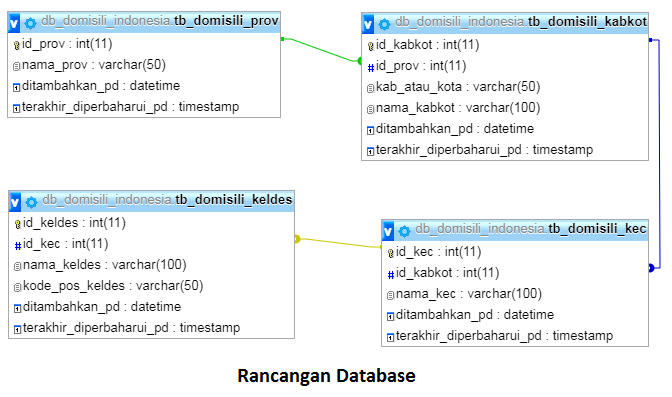Screen dimensions: 672x397
Task: Select 'terakhir_diperbaharui_pd : timestamp' in tb_domisili_kec
Action: pyautogui.click(x=504, y=336)
